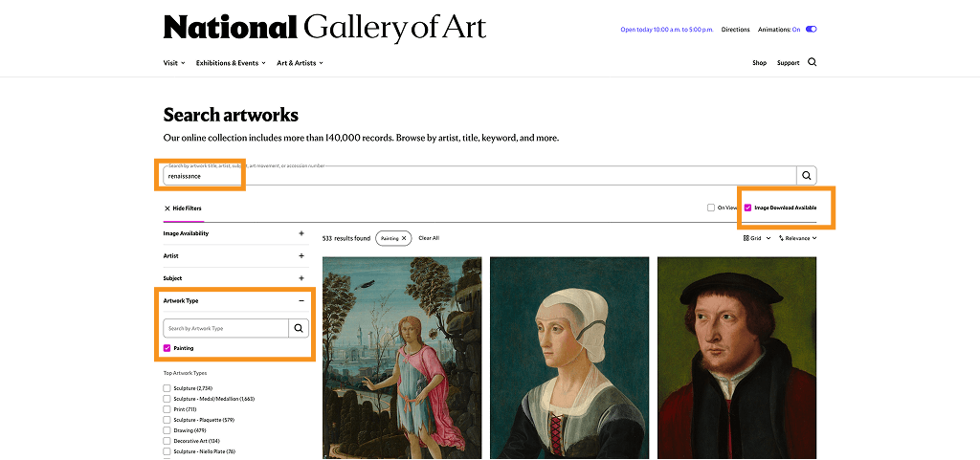The height and width of the screenshot is (460, 980).
Task: Check the Drawing (479) checkbox
Action: 167,430
